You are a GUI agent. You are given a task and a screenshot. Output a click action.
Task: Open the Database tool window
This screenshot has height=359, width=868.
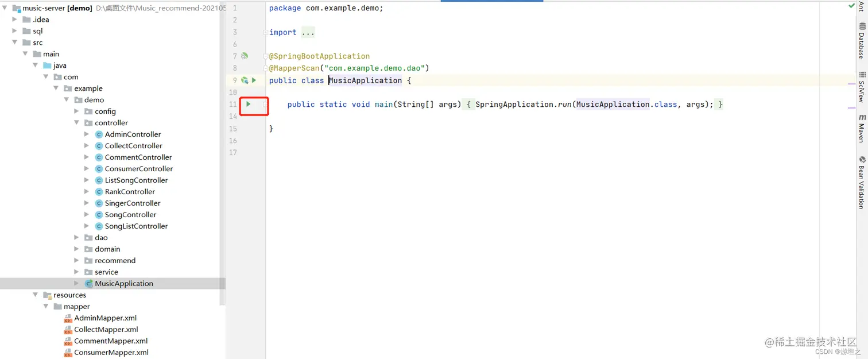click(x=862, y=41)
